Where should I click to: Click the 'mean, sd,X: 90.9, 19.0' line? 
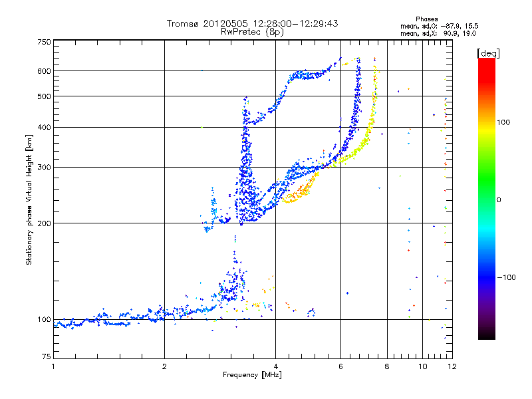click(x=438, y=33)
